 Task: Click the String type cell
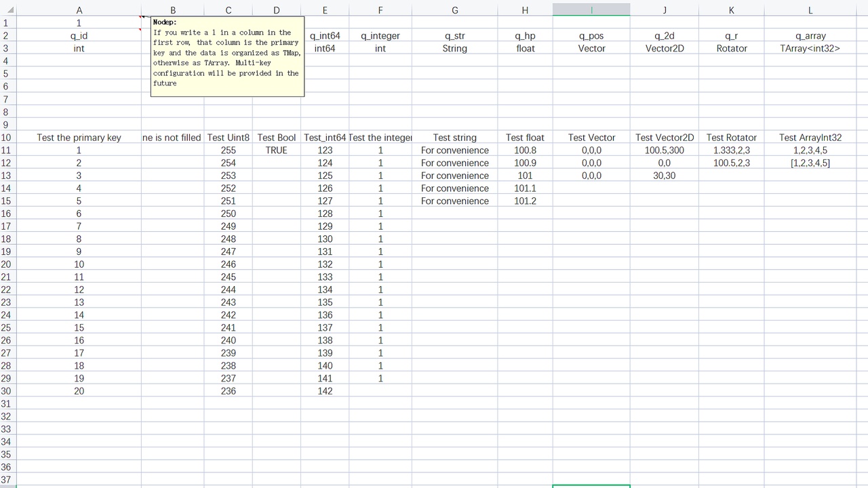454,49
